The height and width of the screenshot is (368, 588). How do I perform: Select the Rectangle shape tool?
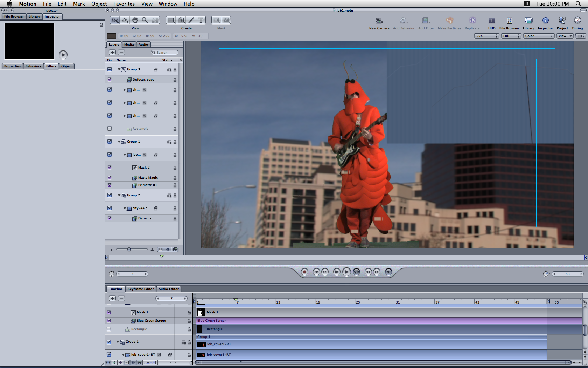coord(171,20)
